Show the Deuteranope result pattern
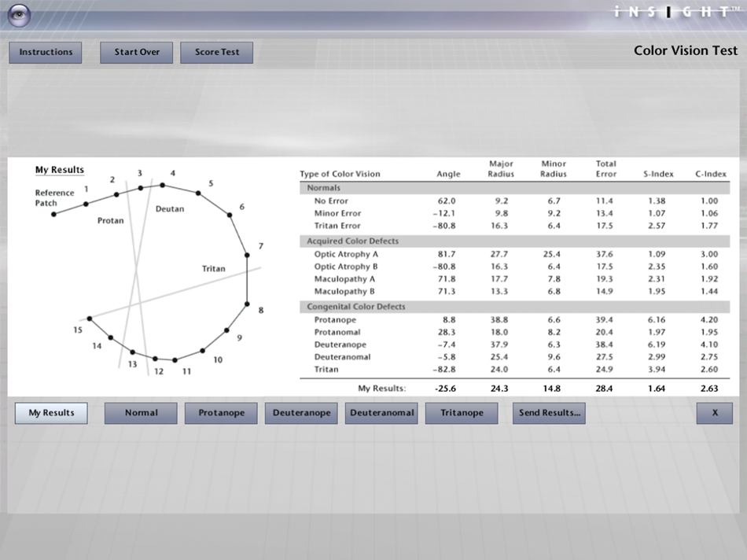The width and height of the screenshot is (747, 560). point(301,413)
